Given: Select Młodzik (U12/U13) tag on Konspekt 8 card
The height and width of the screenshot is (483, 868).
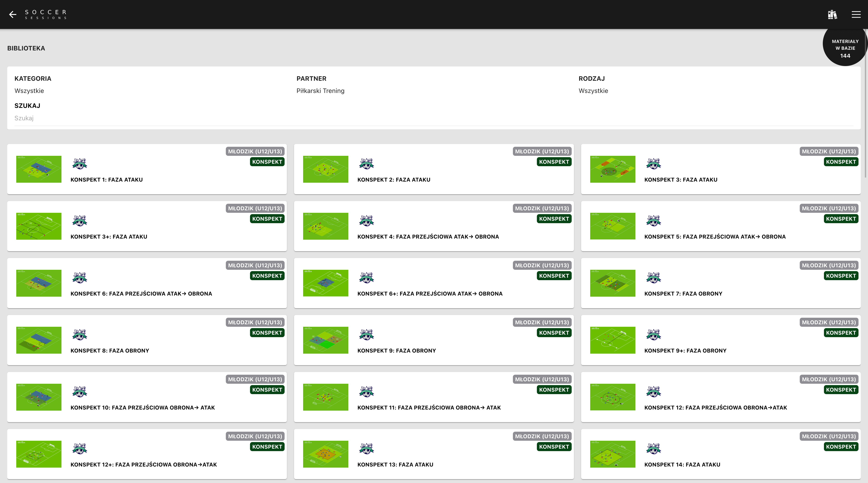Looking at the screenshot, I should [255, 322].
